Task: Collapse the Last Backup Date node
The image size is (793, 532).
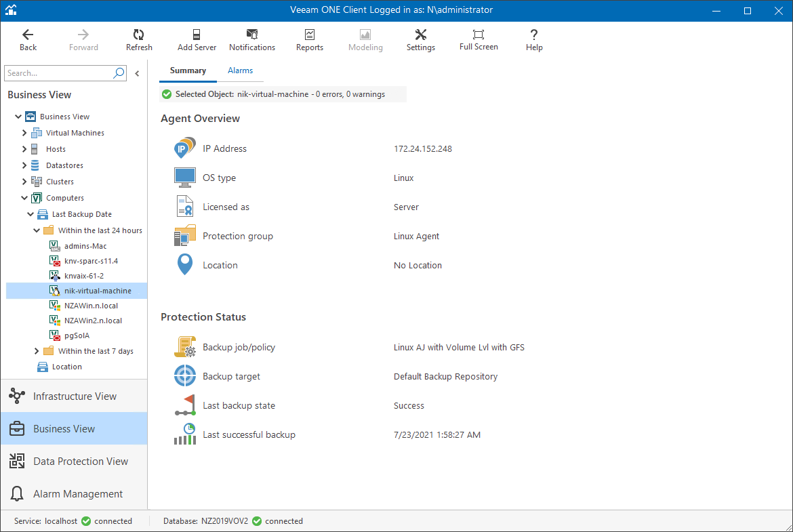Action: click(x=30, y=214)
